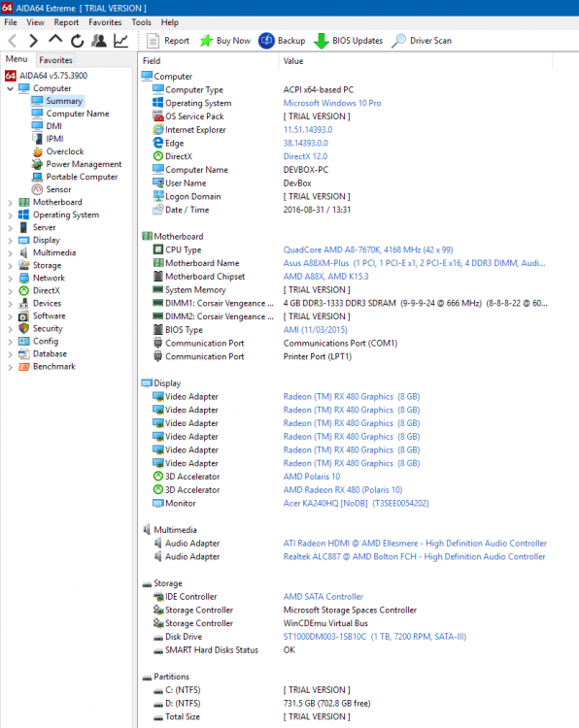Expand the Motherboard tree node
579x728 pixels.
(x=11, y=203)
